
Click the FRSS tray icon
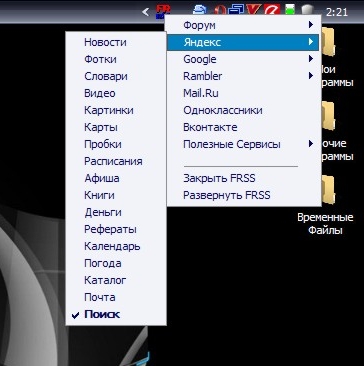pos(163,12)
